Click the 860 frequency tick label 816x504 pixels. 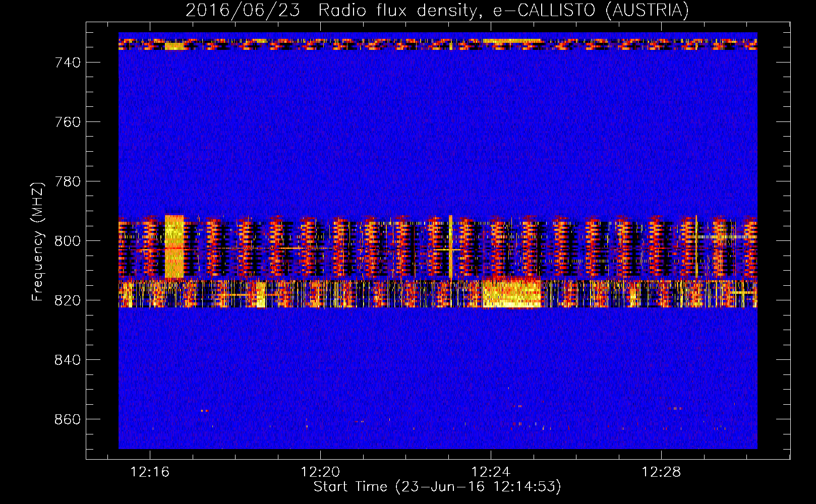[x=68, y=419]
